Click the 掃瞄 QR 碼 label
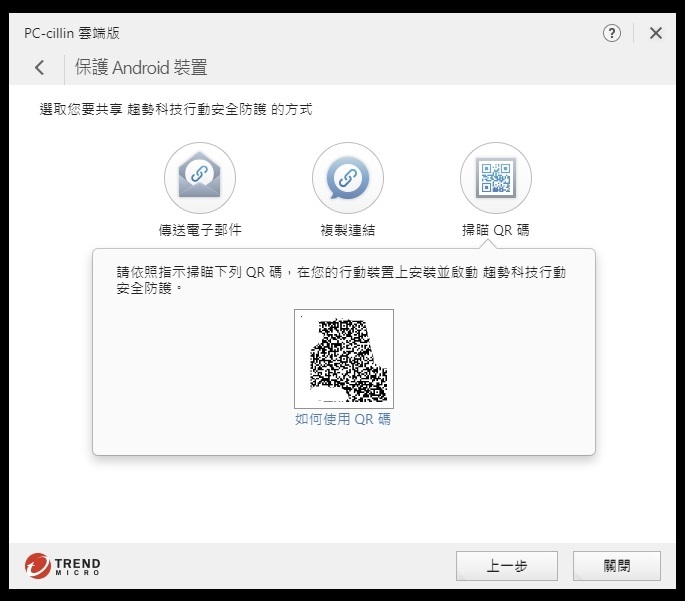The width and height of the screenshot is (685, 601). (496, 230)
